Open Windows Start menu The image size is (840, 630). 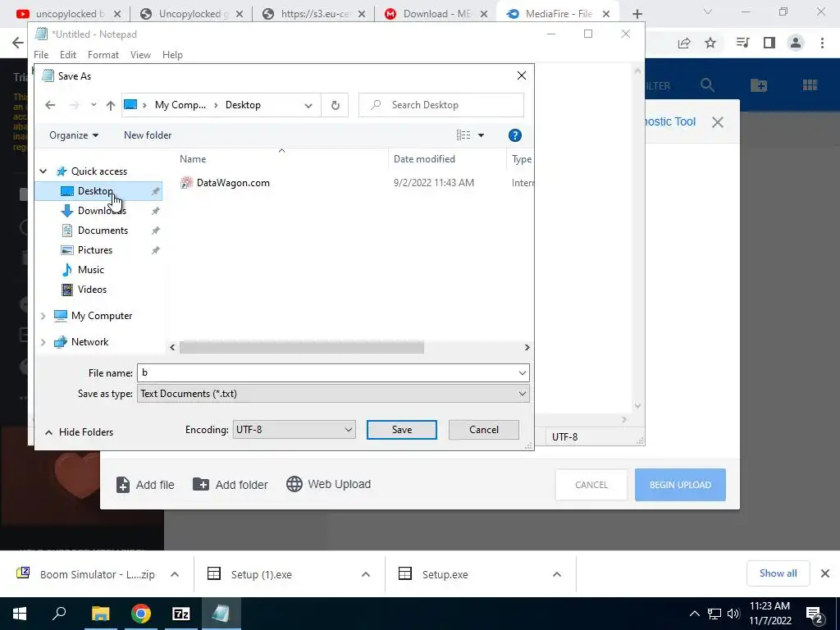(x=20, y=614)
